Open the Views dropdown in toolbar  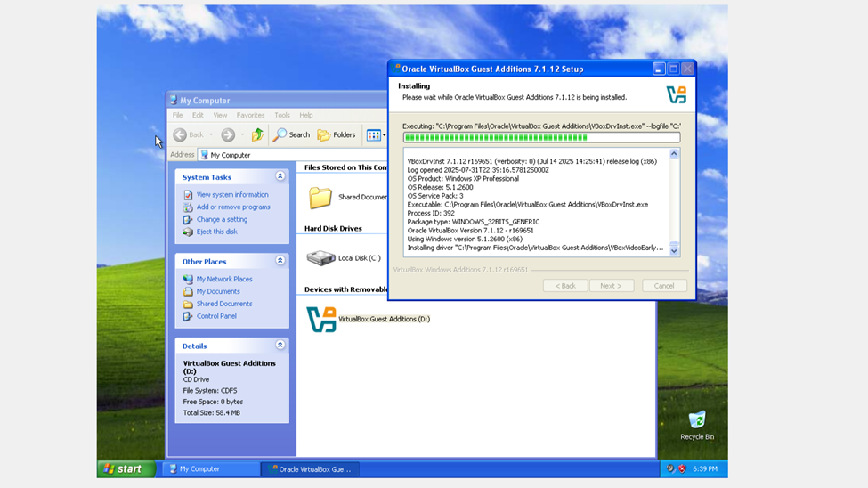click(x=376, y=135)
